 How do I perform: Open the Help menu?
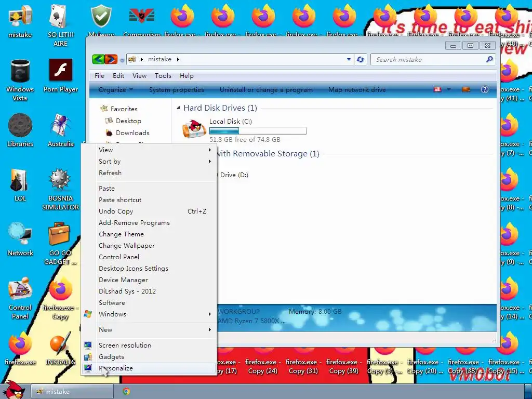click(187, 76)
